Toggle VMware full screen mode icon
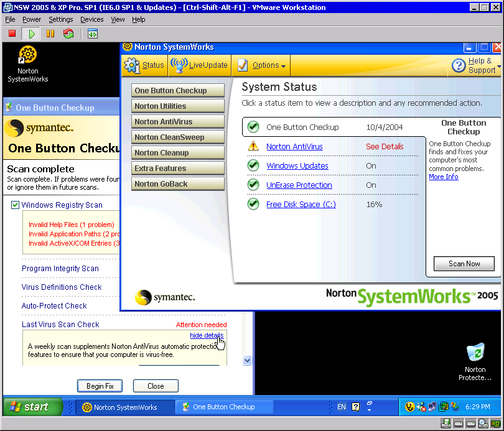 coord(92,34)
